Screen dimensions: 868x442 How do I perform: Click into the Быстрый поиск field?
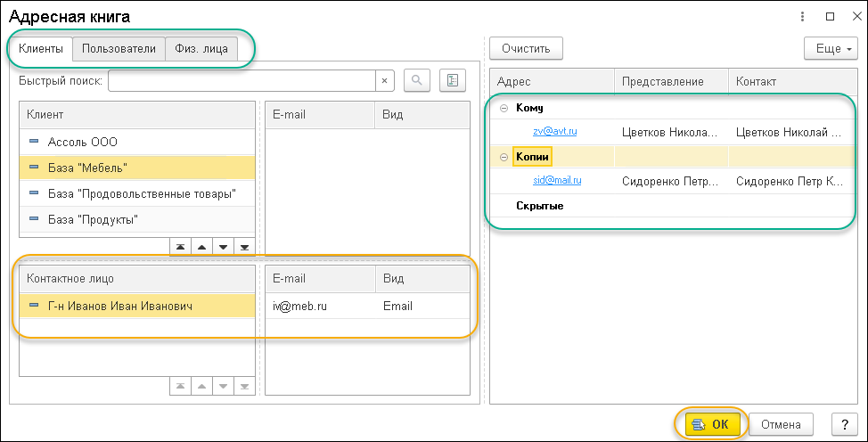point(241,81)
